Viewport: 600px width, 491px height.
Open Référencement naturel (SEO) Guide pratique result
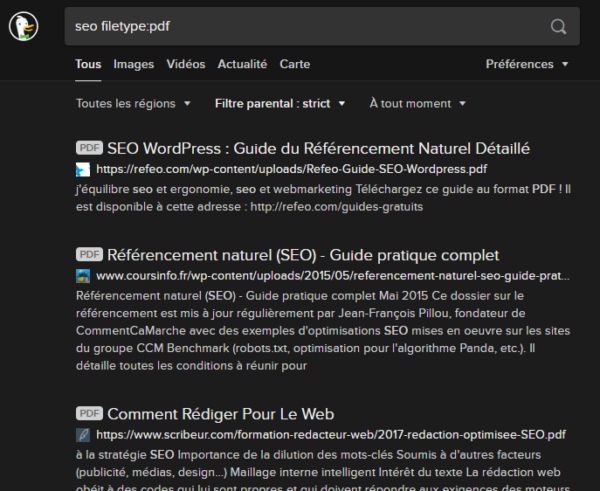click(x=303, y=255)
